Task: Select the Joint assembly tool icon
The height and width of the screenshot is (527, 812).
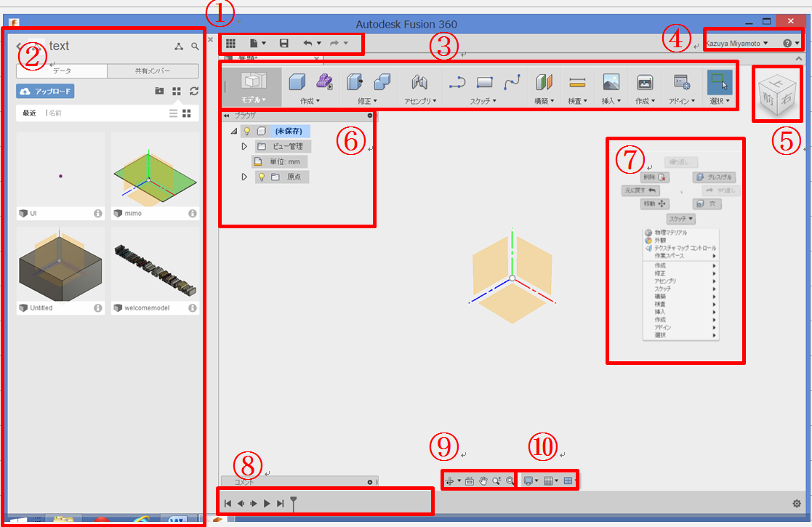Action: [x=419, y=82]
